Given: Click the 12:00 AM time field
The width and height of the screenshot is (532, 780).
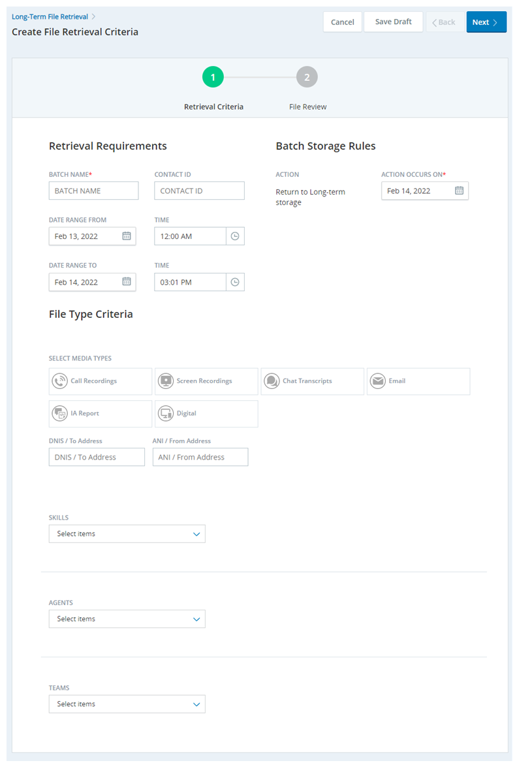Looking at the screenshot, I should pos(190,236).
